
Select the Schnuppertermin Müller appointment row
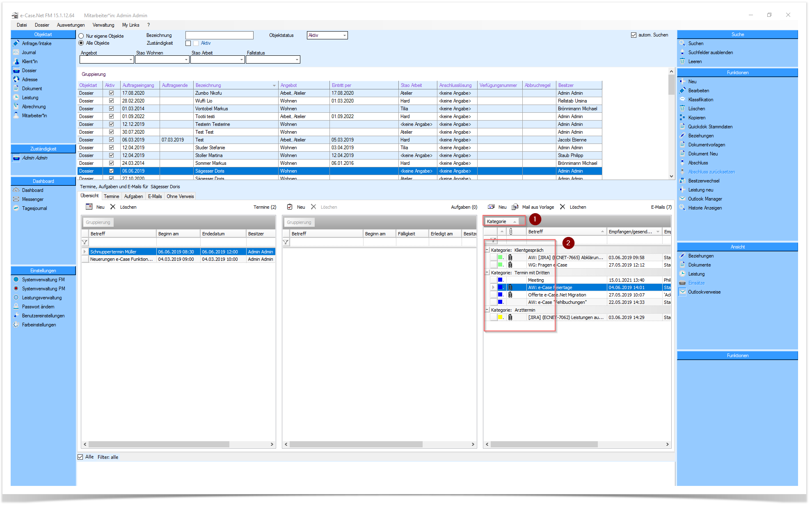click(x=178, y=252)
